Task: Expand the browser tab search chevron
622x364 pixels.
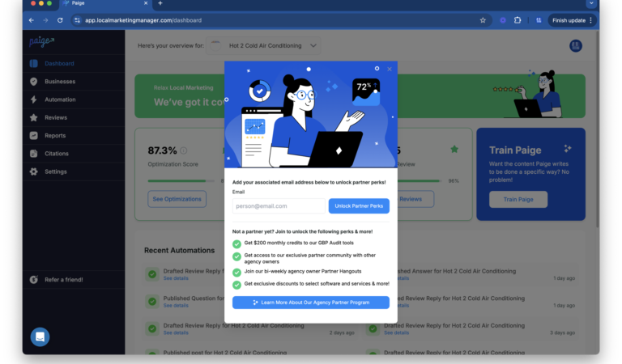Action: [x=591, y=3]
